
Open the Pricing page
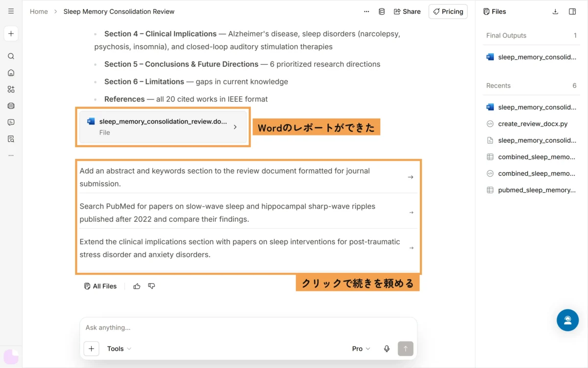point(448,11)
